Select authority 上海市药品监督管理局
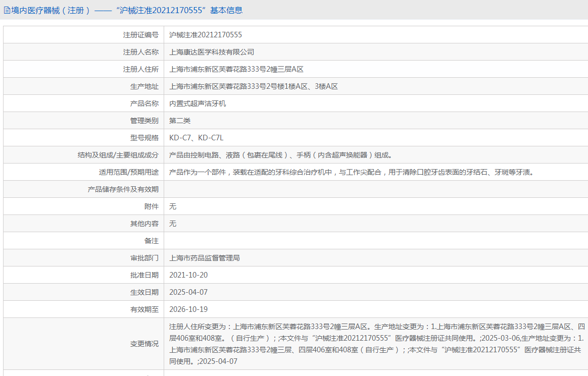The width and height of the screenshot is (588, 376). click(x=205, y=258)
